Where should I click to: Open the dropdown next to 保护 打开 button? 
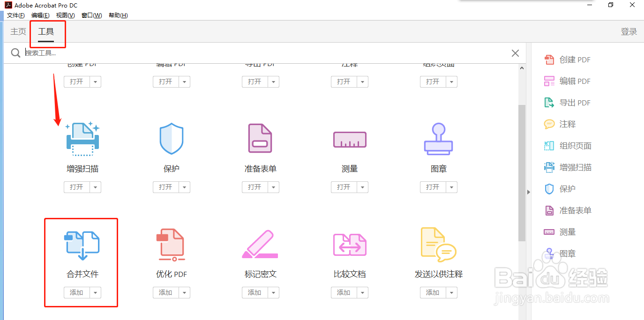click(185, 187)
